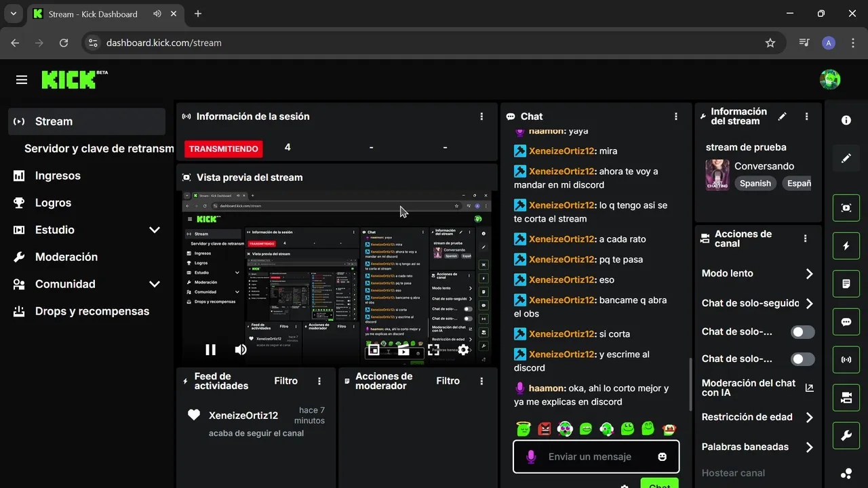Image resolution: width=868 pixels, height=488 pixels.
Task: Toggle the chat bubble icon in the right rail
Action: point(846,322)
